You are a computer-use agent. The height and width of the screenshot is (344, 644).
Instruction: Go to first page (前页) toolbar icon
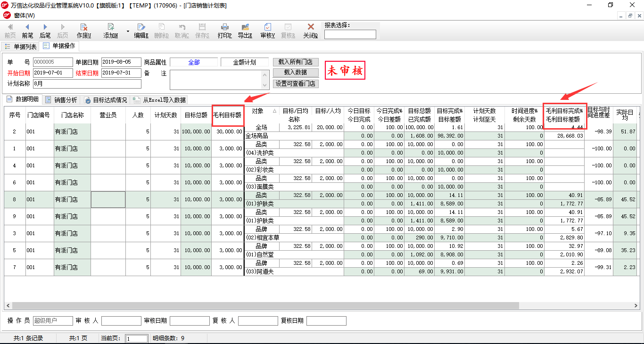click(10, 31)
